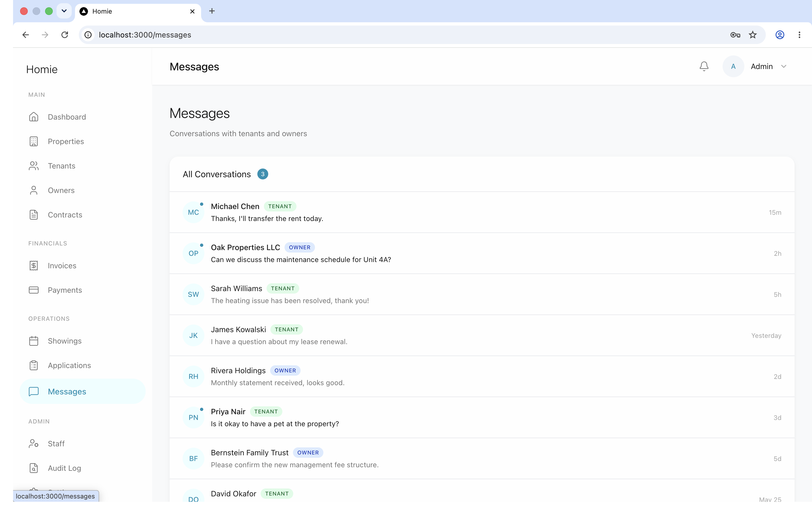Open Chrome three-dot menu
Image resolution: width=812 pixels, height=517 pixels.
tap(799, 35)
